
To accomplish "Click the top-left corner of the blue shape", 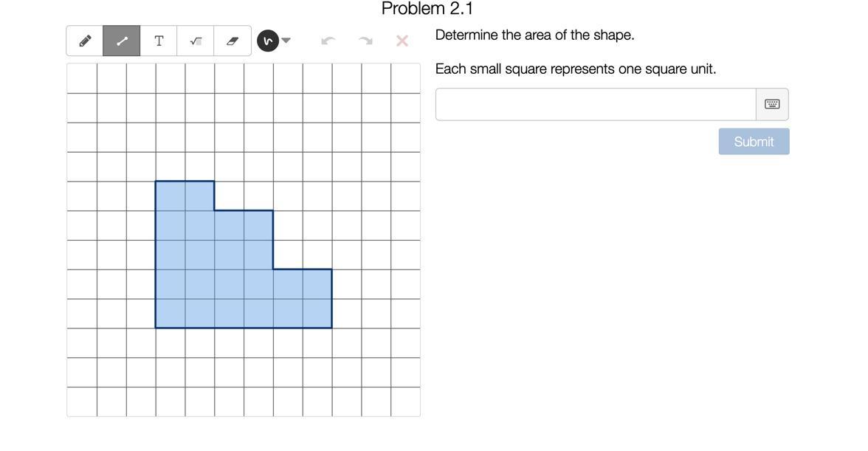I will click(156, 182).
